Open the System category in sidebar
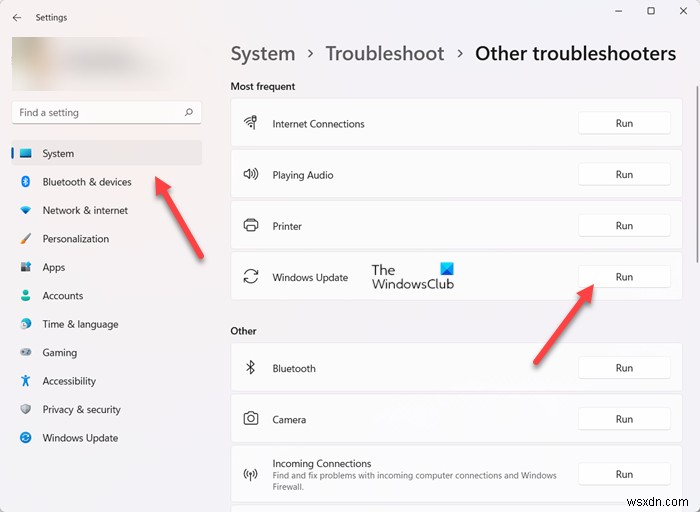Screen dimensions: 700x512 (107, 153)
